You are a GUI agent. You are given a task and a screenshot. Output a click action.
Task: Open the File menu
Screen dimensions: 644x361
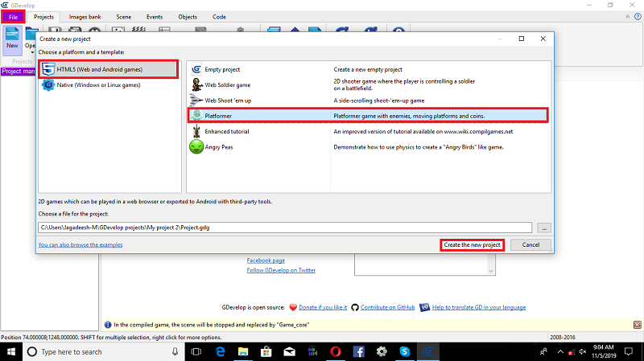tap(13, 17)
